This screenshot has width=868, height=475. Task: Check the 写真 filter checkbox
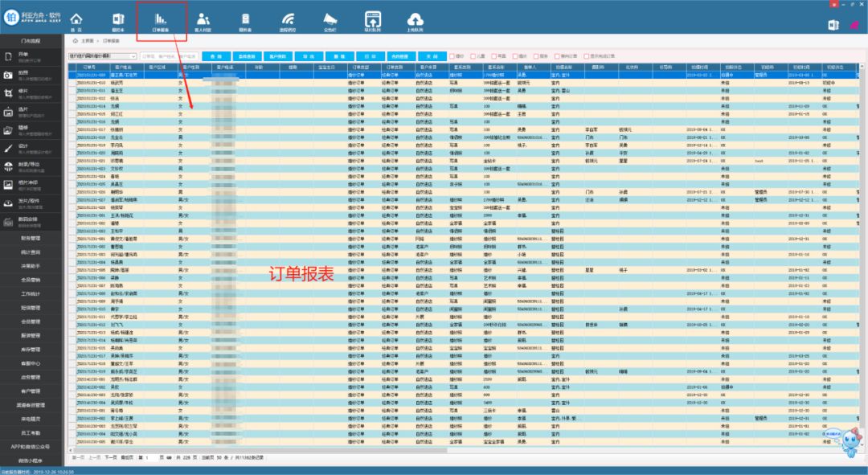495,56
